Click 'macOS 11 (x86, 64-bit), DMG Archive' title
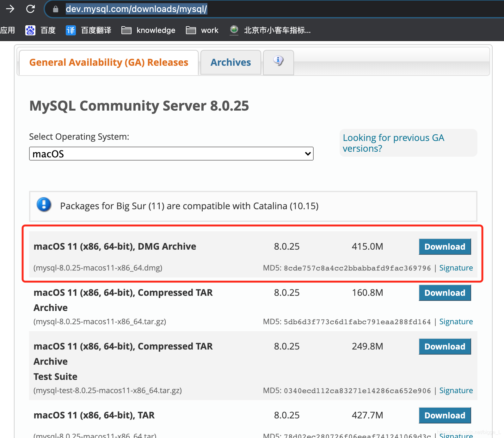 pos(115,246)
